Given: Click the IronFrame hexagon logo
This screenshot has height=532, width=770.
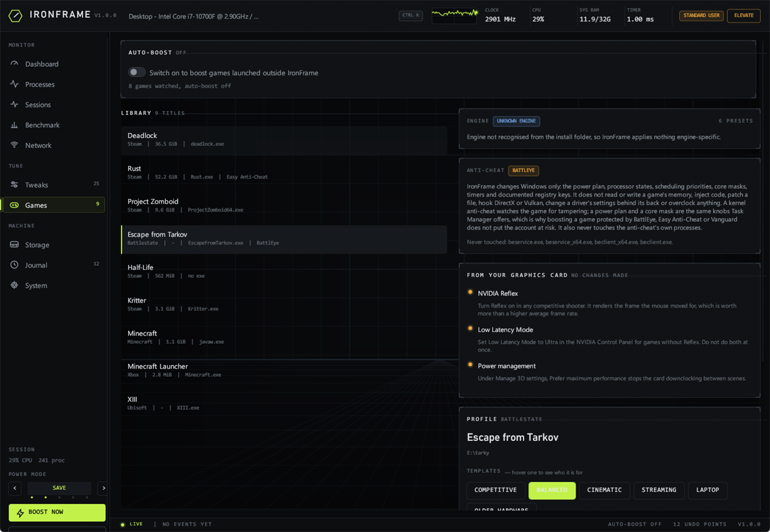Looking at the screenshot, I should click(16, 16).
